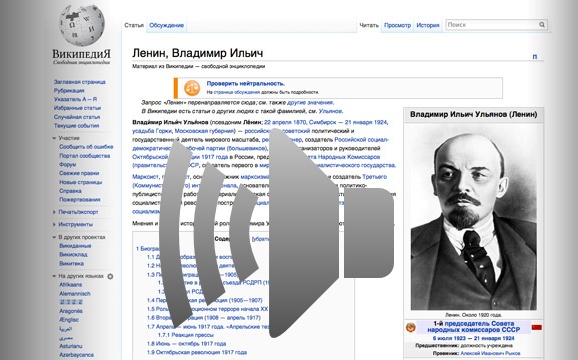Image resolution: width=578 pixels, height=360 pixels.
Task: Open the Ульянов surname link
Action: [x=330, y=111]
